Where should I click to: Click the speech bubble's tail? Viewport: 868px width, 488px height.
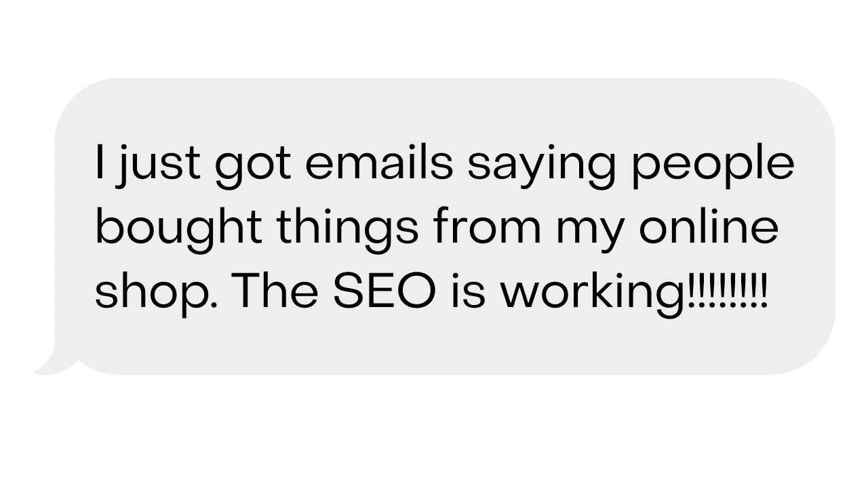[53, 366]
